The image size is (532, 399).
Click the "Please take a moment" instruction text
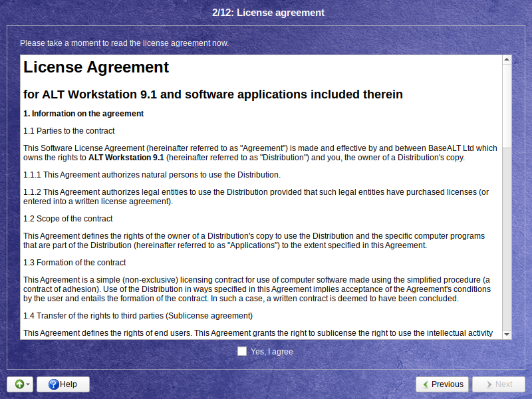(x=124, y=43)
